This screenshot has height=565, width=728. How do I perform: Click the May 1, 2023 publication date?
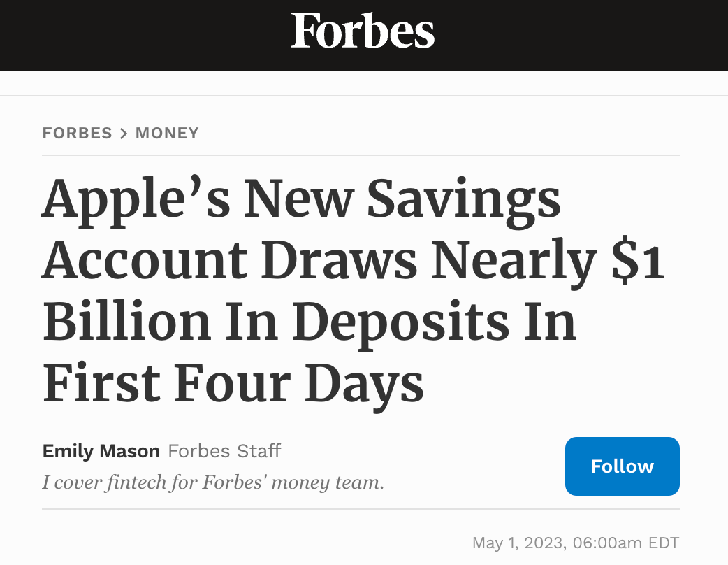tap(518, 543)
